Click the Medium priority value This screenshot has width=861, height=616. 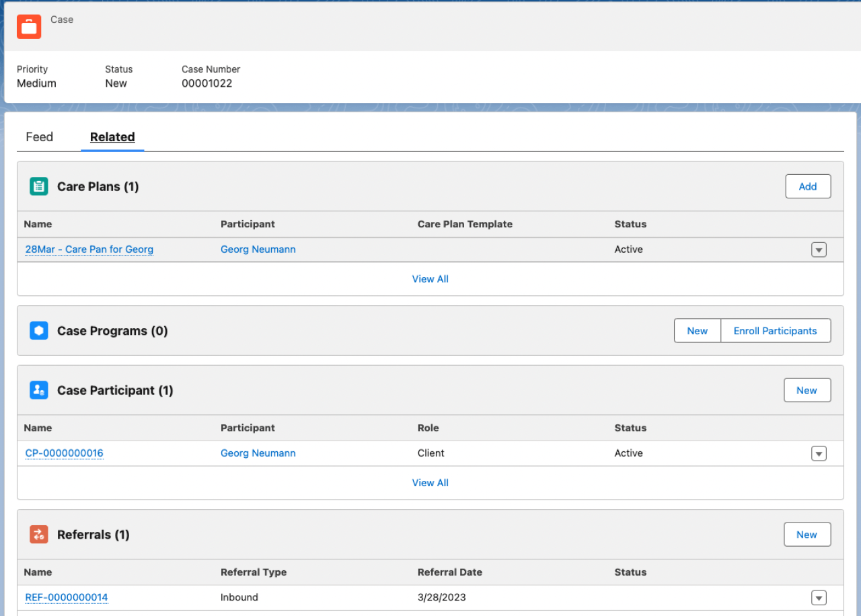coord(36,83)
